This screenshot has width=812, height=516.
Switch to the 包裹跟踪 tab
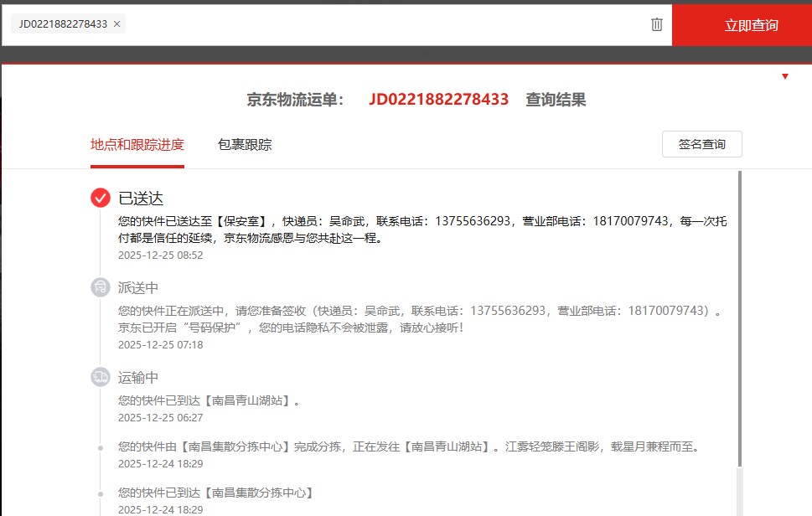[x=245, y=144]
